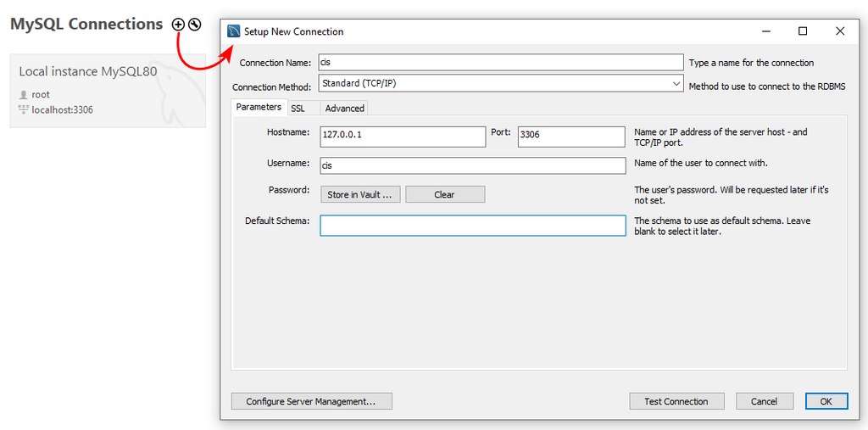Switch to the Advanced tab
This screenshot has height=430, width=868.
344,108
